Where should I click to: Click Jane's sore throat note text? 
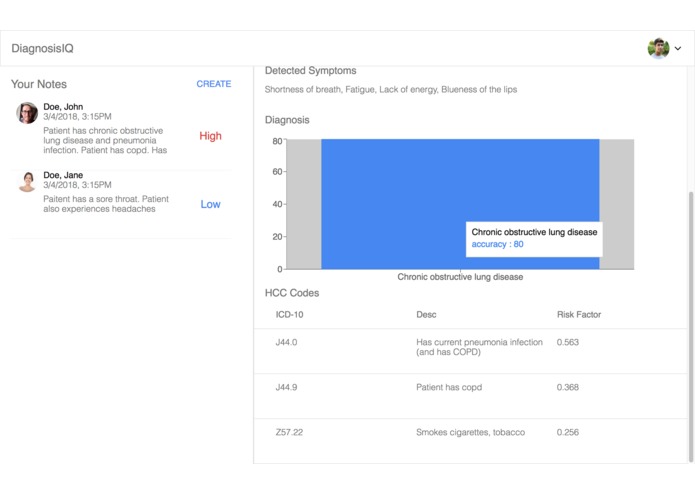[106, 204]
